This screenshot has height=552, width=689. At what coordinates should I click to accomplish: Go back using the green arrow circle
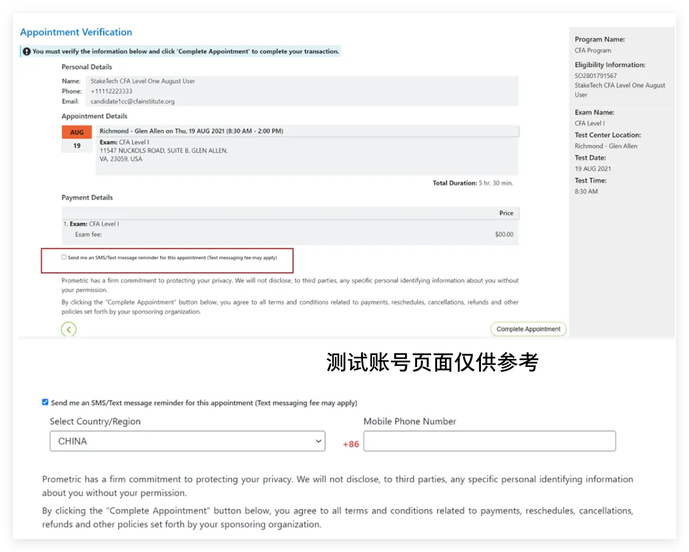69,329
